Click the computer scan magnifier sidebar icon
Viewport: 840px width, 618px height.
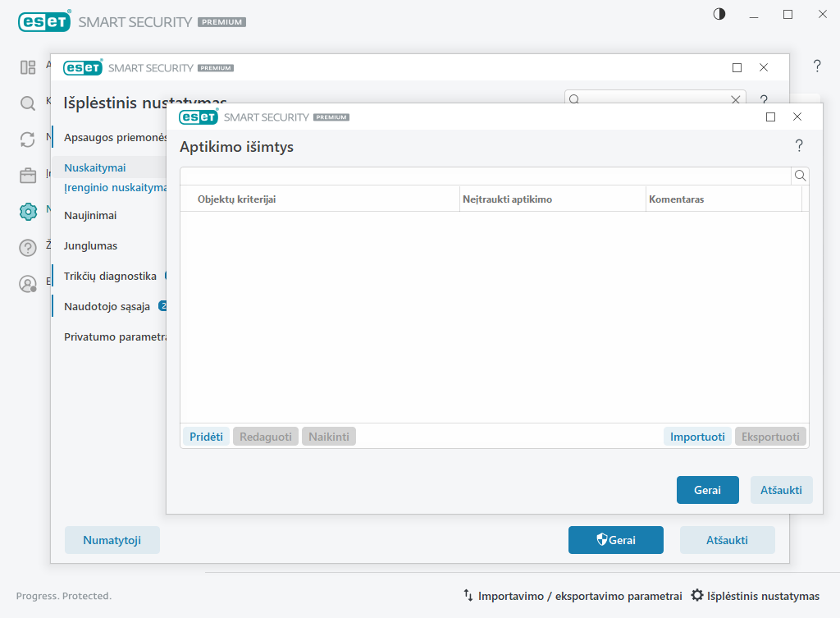point(28,103)
